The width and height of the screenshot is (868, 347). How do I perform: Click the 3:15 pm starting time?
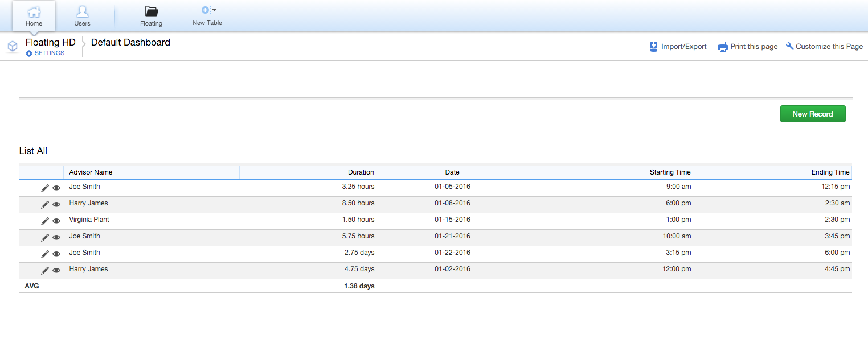coord(678,253)
